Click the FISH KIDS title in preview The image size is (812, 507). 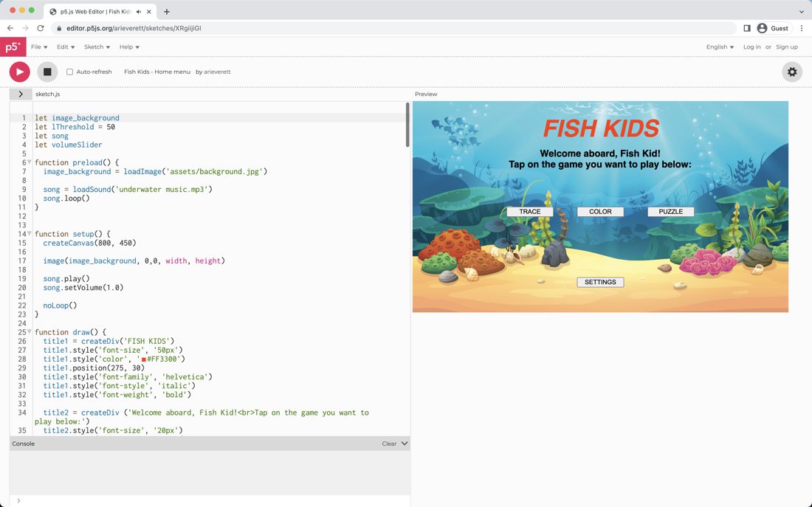click(601, 128)
